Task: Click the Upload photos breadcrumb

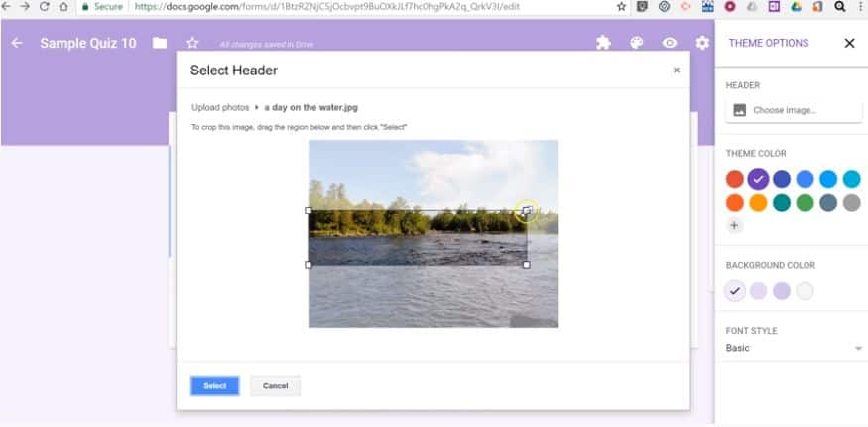Action: 220,107
